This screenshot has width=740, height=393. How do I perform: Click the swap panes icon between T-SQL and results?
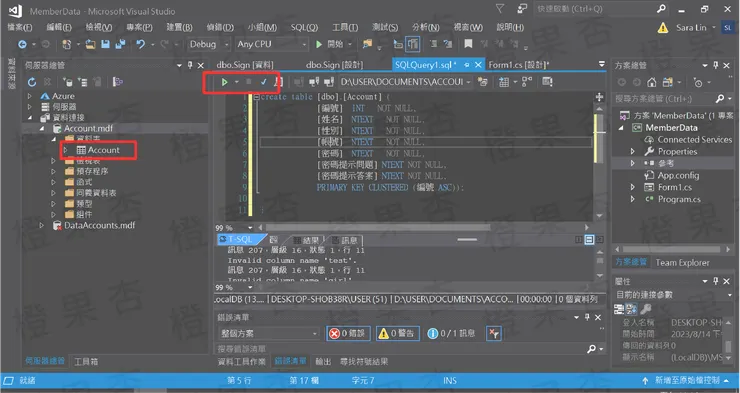tap(273, 240)
